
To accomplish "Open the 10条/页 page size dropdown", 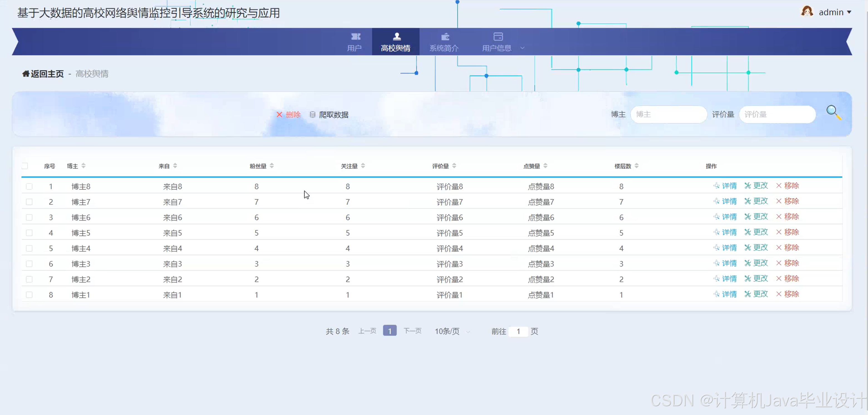I will pos(451,331).
